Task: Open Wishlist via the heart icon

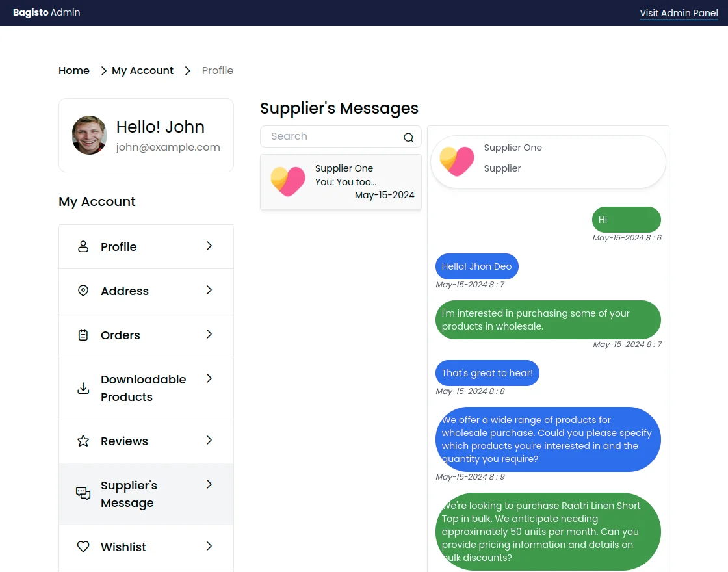Action: (83, 547)
